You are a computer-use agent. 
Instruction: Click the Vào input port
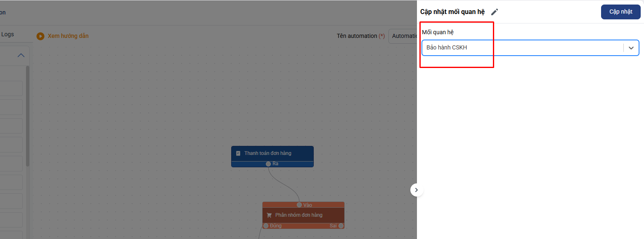(299, 205)
